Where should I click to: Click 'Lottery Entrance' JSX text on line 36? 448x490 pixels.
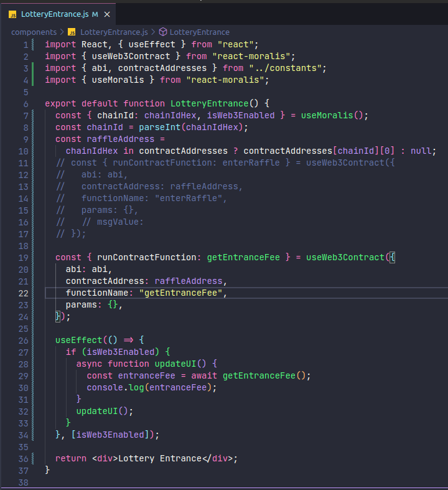tap(159, 458)
